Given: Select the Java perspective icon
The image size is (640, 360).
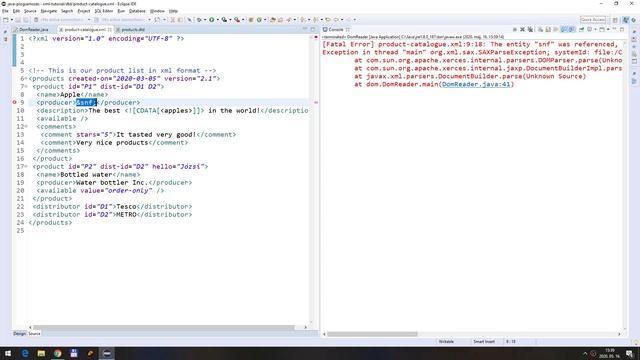Looking at the screenshot, I should pyautogui.click(x=626, y=20).
